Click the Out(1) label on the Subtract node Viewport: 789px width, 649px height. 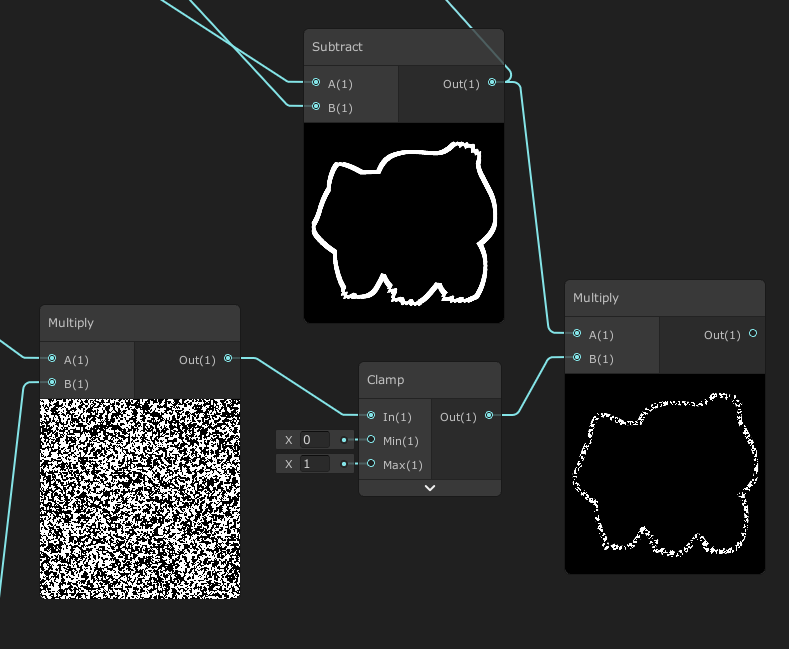[461, 84]
